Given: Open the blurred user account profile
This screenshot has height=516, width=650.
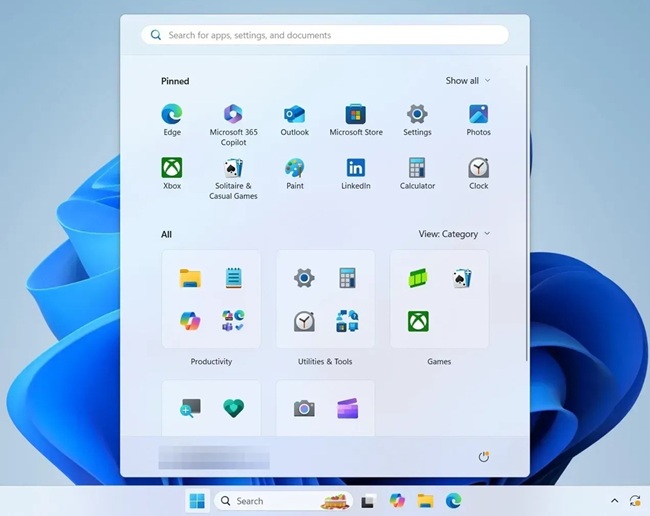Looking at the screenshot, I should coord(214,458).
